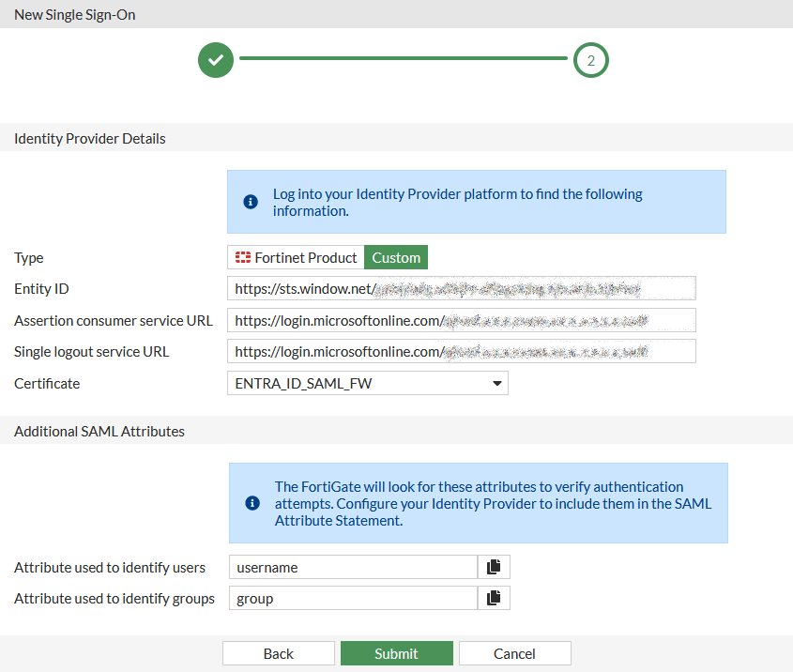This screenshot has height=672, width=793.
Task: Click the attribute used to identify users field
Action: [x=353, y=567]
